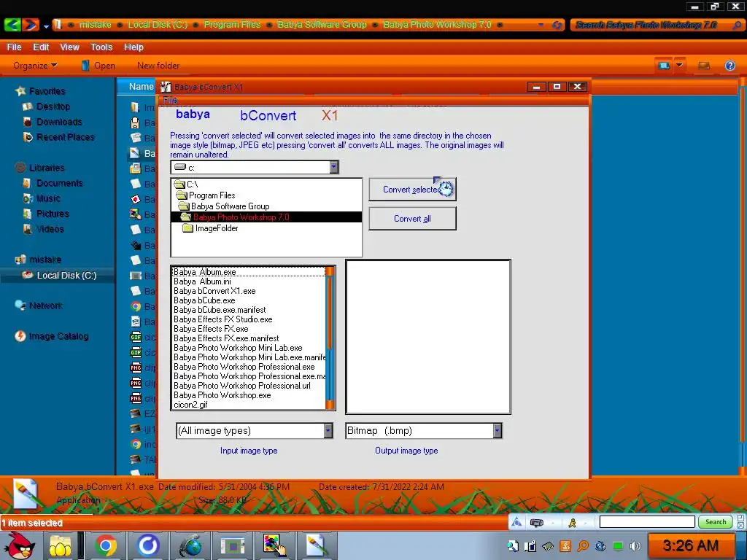Viewport: 747px width, 560px height.
Task: Open the Edit menu in Explorer
Action: point(41,47)
